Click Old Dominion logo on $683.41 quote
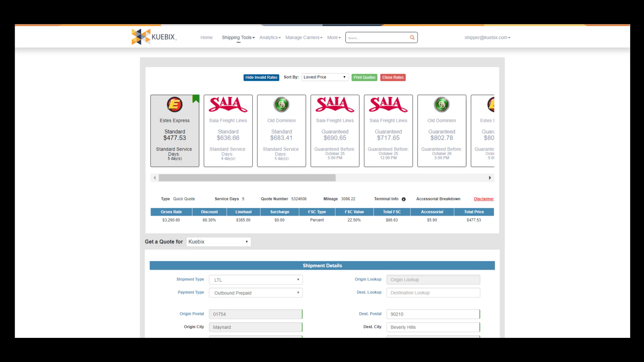Image resolution: width=644 pixels, height=362 pixels. click(281, 105)
